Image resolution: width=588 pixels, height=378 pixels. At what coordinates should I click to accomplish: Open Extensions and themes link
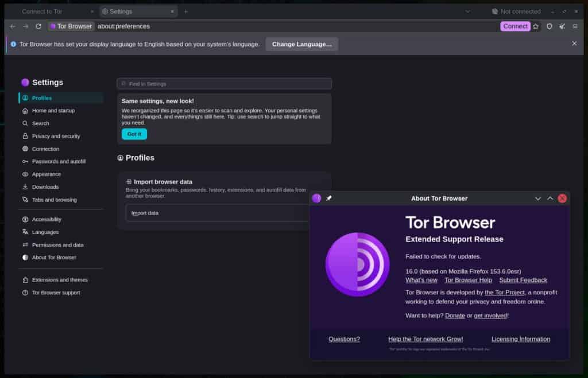(x=61, y=280)
